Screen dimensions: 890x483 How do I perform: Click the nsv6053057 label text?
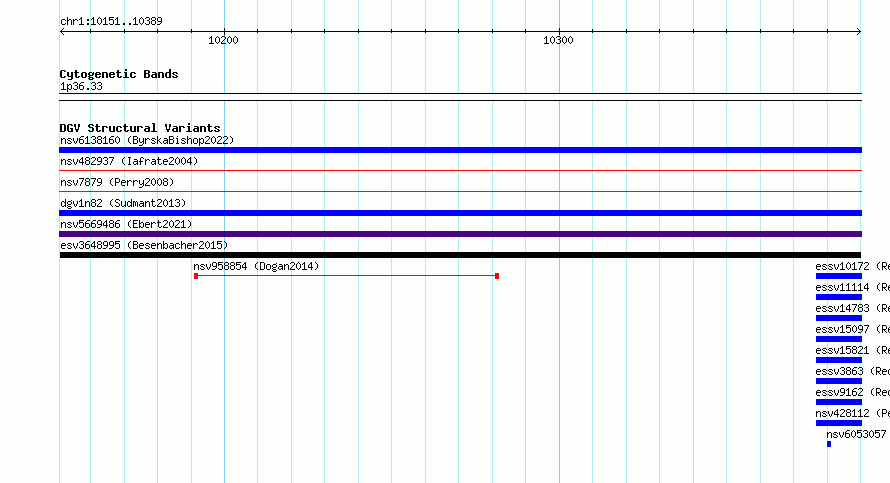(x=856, y=434)
